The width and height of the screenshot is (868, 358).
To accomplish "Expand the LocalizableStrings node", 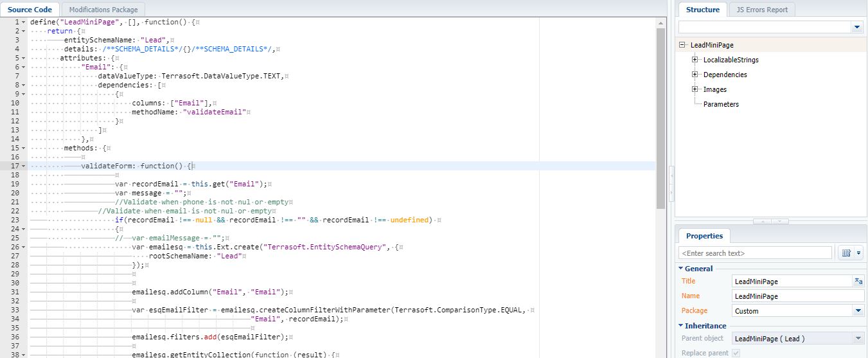I will [x=695, y=60].
